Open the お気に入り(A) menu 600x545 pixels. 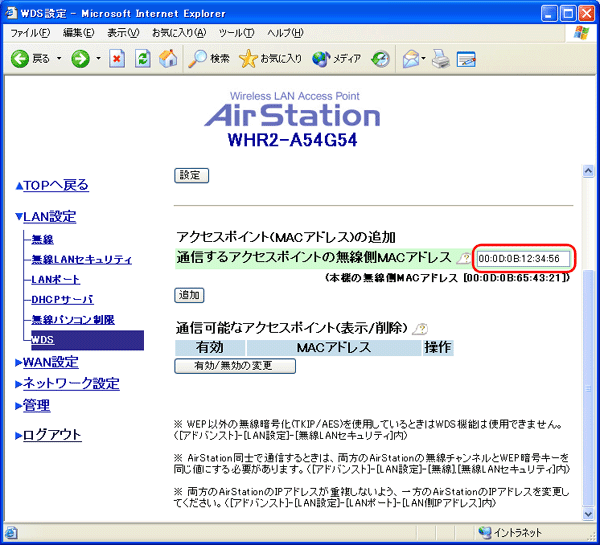click(179, 33)
